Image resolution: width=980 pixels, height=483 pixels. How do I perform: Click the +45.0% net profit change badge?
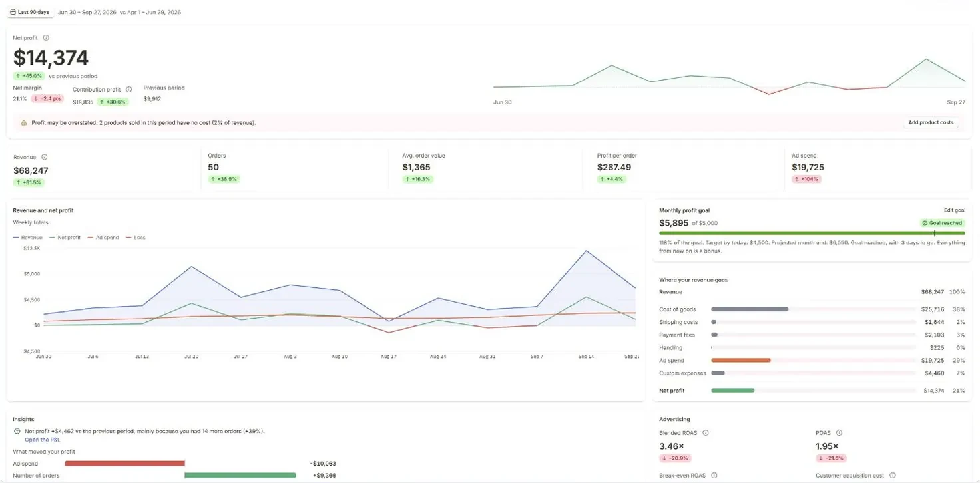[x=29, y=76]
